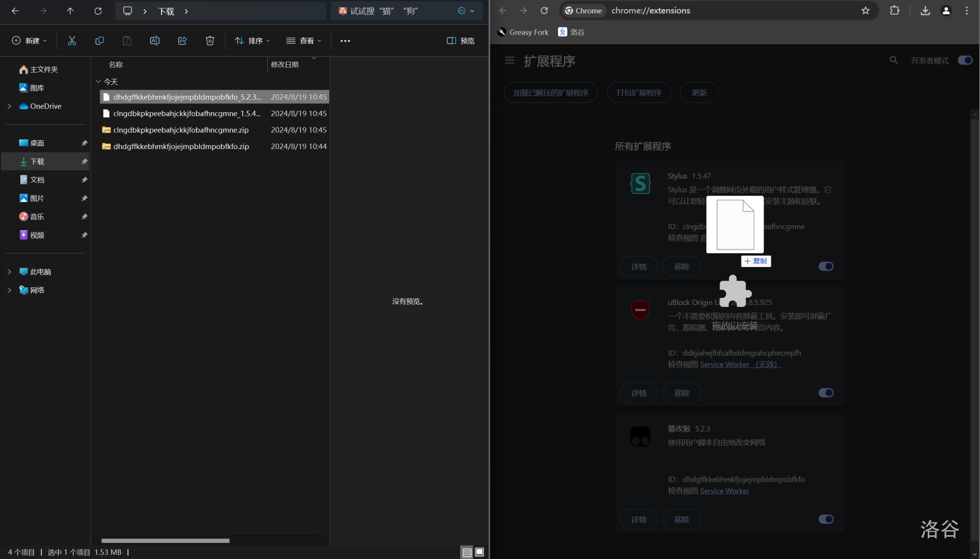Screen dimensions: 980x559
Task: Click the Rename icon in Explorer toolbar
Action: [x=154, y=40]
